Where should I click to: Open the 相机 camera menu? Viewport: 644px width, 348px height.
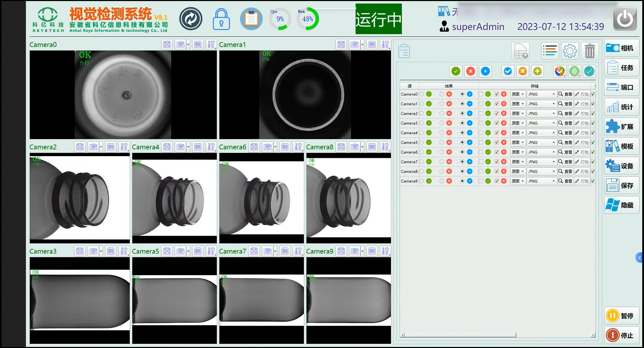[621, 48]
